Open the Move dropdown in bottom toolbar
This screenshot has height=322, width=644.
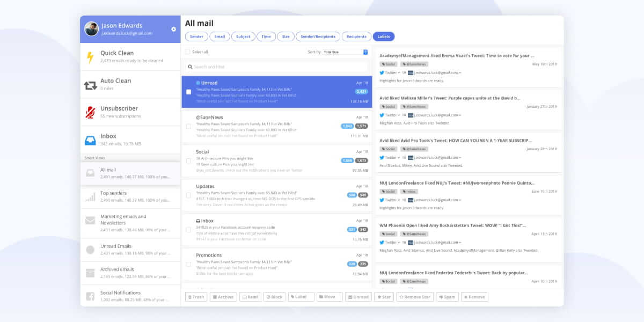[330, 297]
